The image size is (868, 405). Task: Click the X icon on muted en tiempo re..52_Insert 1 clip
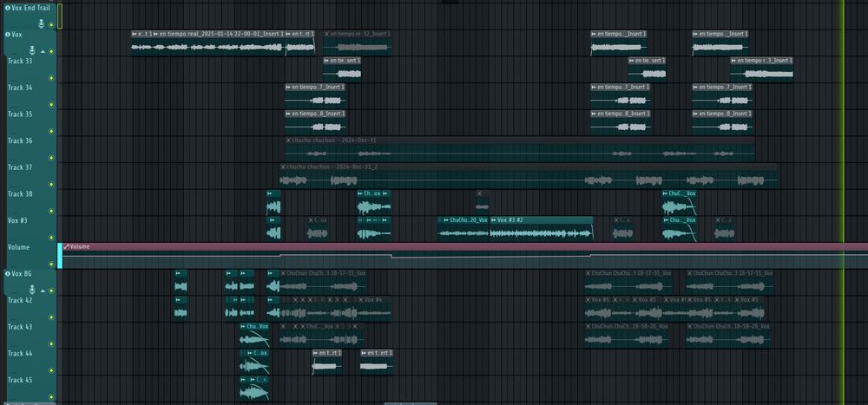click(x=326, y=34)
